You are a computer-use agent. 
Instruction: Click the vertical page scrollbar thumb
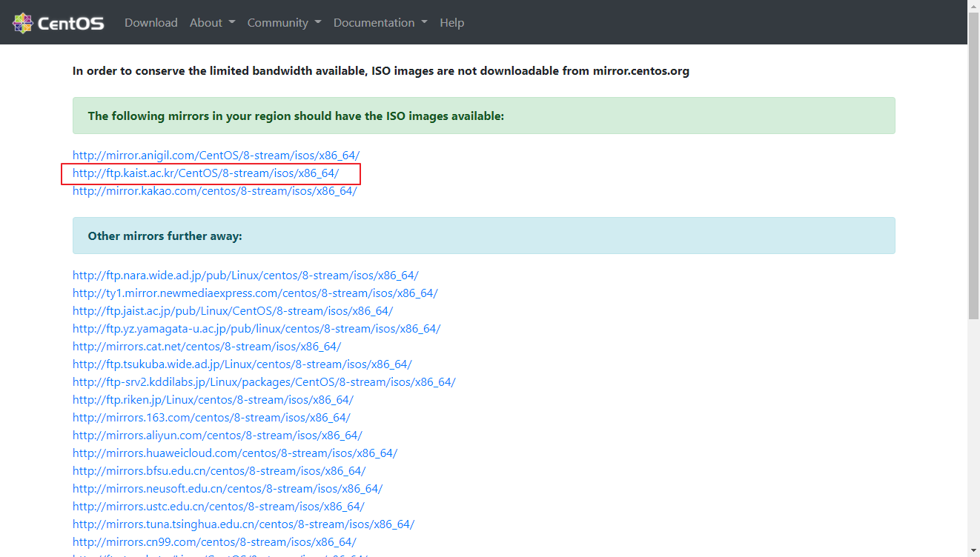[973, 167]
